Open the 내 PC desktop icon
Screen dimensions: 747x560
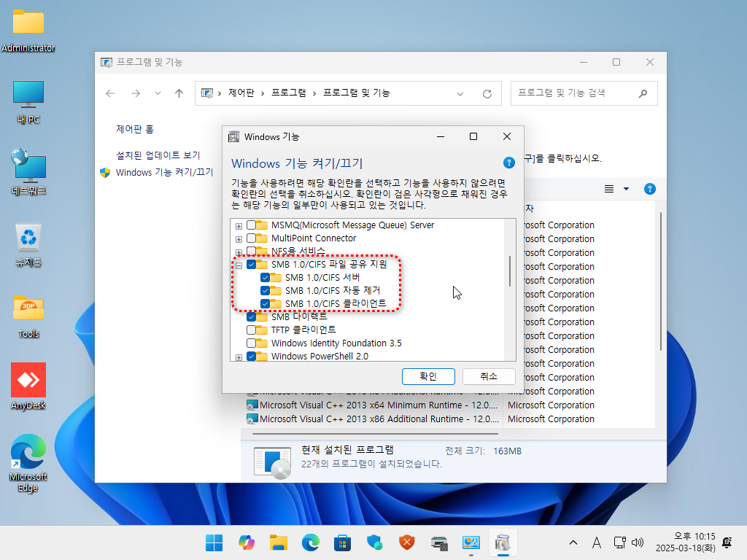tap(28, 102)
